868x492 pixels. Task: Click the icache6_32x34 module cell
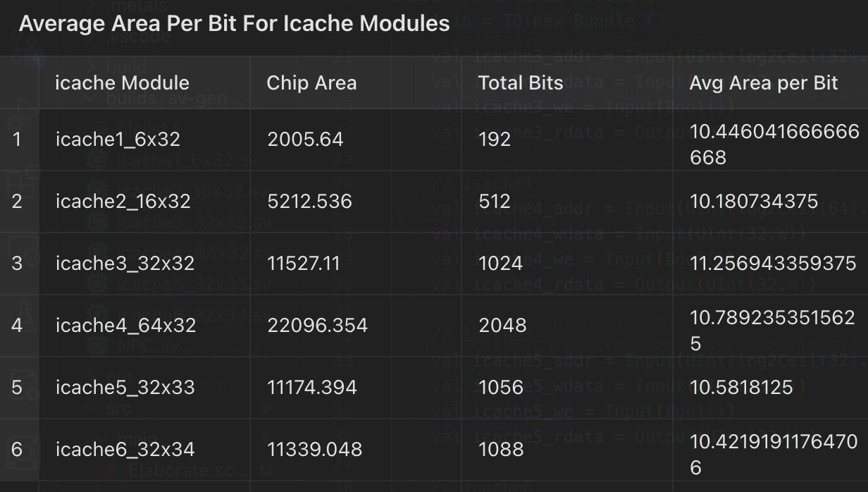(x=125, y=450)
